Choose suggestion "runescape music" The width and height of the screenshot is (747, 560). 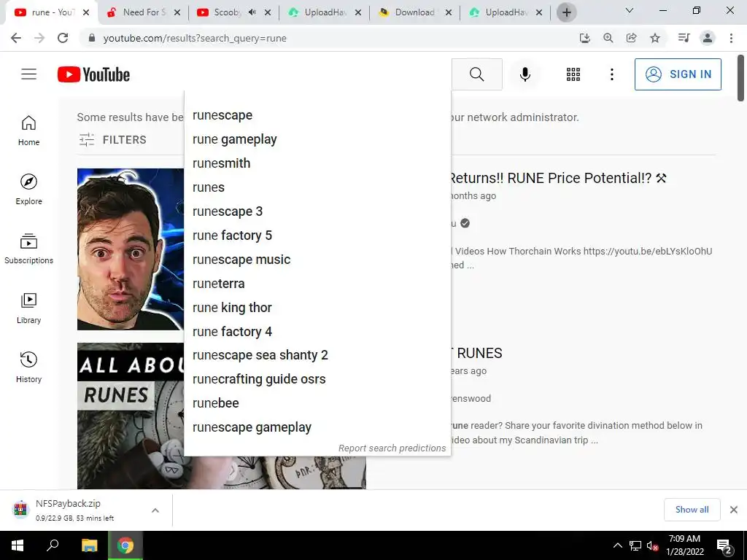[x=317, y=260]
